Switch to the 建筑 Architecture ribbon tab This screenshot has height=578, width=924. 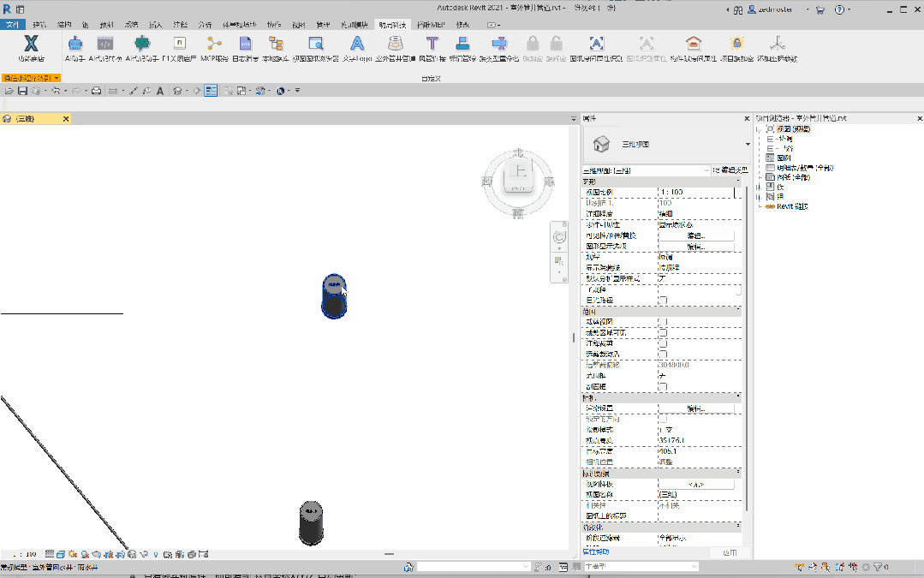click(x=39, y=25)
